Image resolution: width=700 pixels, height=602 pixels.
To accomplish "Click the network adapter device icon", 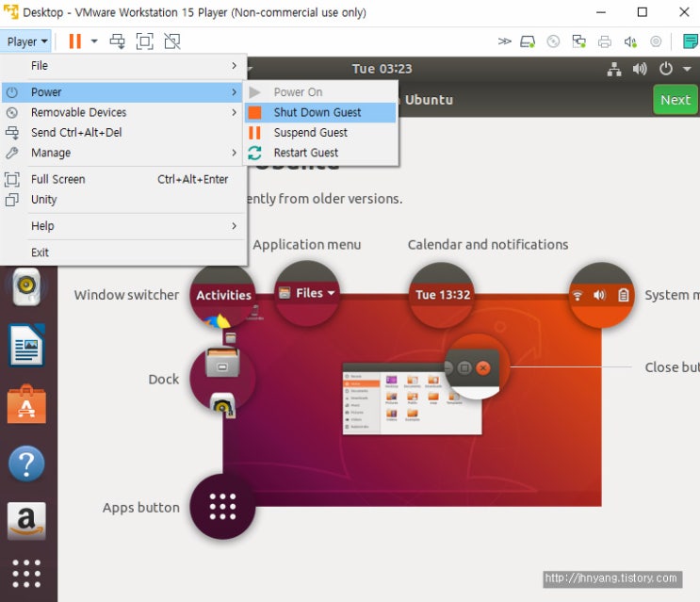I will [x=579, y=41].
